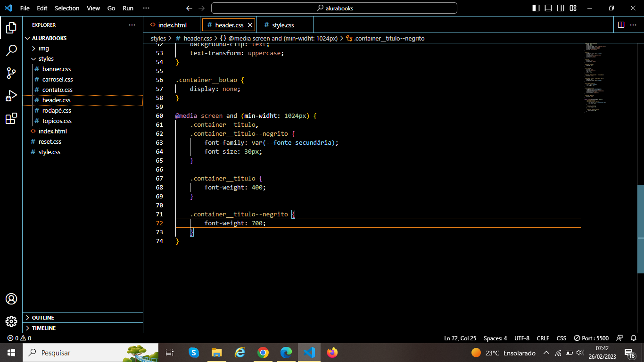
Task: Click the VS Code logo in title bar
Action: click(8, 8)
